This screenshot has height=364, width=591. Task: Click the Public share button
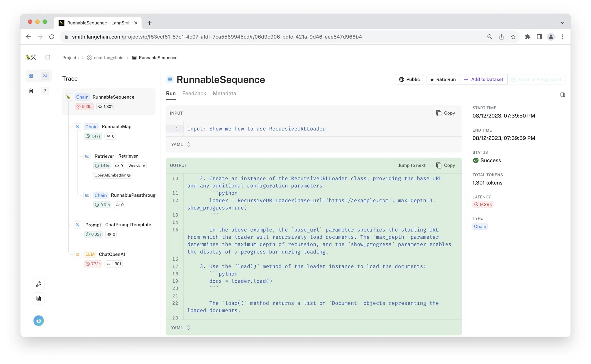coord(409,79)
